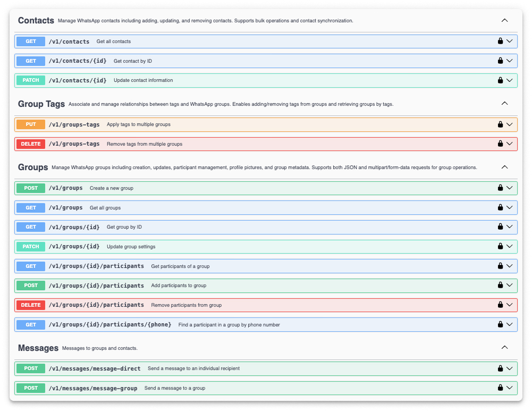Viewport: 532px width, 411px height.
Task: Click the lock icon on GET /v1/contacts
Action: click(x=500, y=41)
